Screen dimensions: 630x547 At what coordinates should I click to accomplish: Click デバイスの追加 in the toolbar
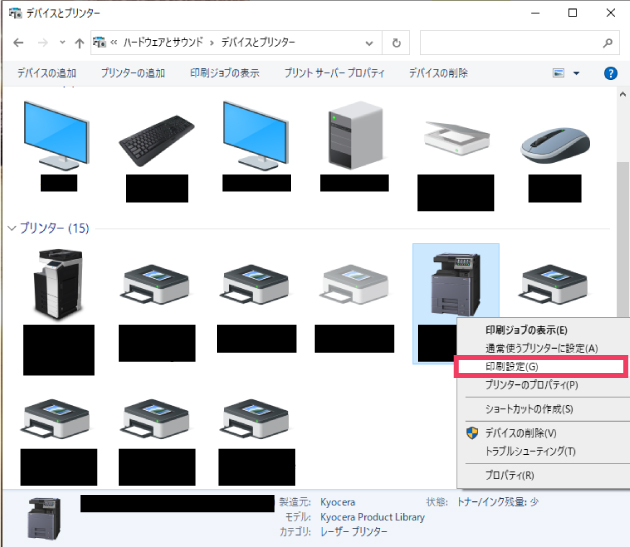point(47,73)
